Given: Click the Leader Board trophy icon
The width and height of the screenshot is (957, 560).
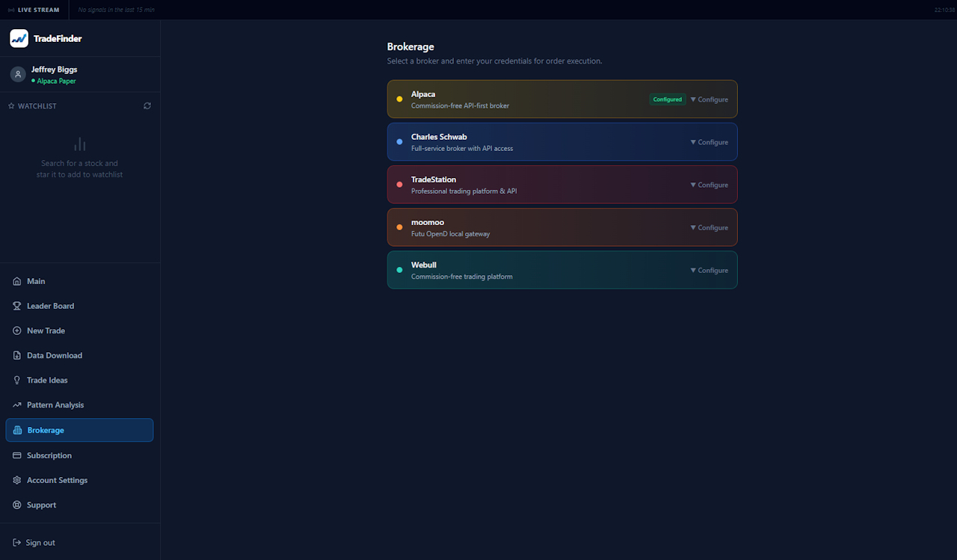Looking at the screenshot, I should point(17,306).
